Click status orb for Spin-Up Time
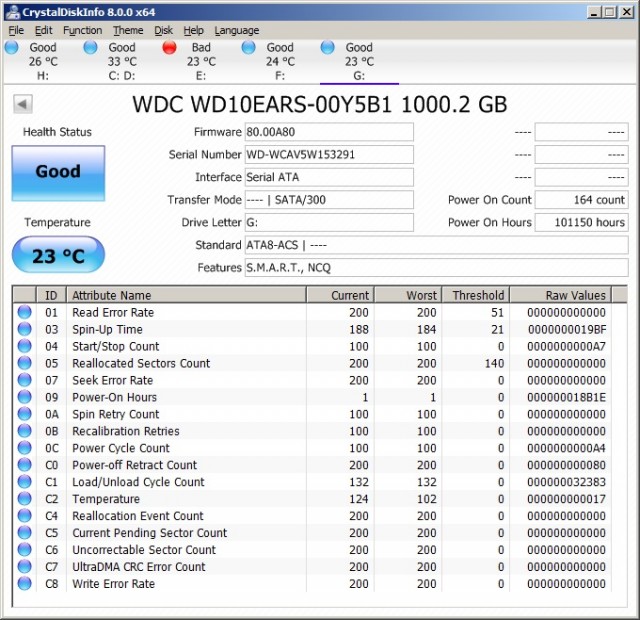This screenshot has height=620, width=640. [24, 329]
